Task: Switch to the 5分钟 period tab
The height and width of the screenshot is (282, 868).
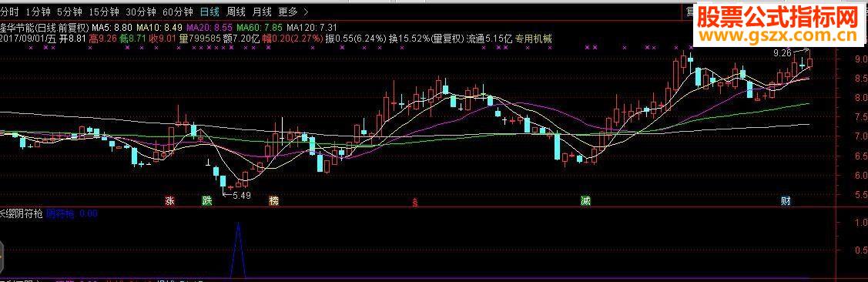Action: pos(70,12)
